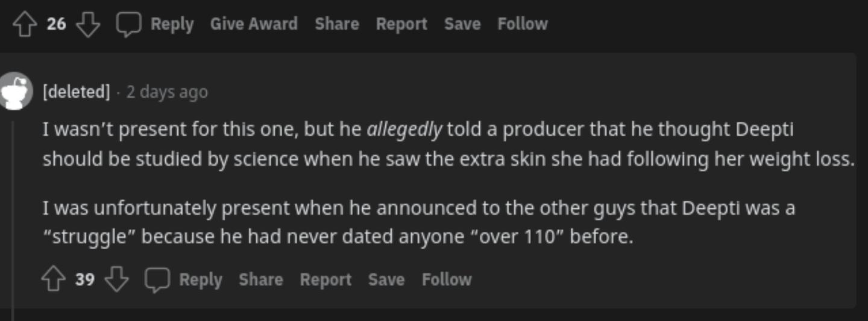Downvote the deleted user's comment with 39 points
The width and height of the screenshot is (868, 321).
point(117,280)
